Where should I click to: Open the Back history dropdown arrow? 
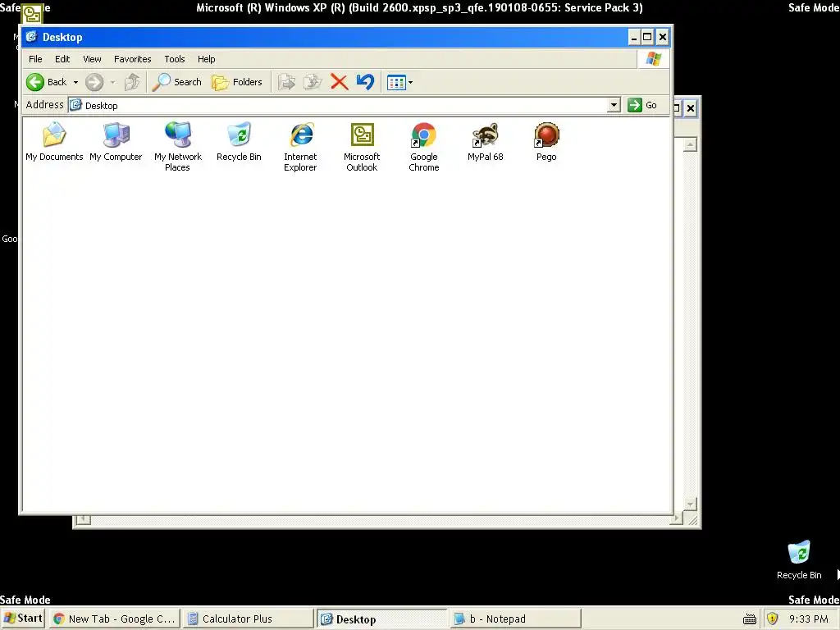click(x=75, y=82)
